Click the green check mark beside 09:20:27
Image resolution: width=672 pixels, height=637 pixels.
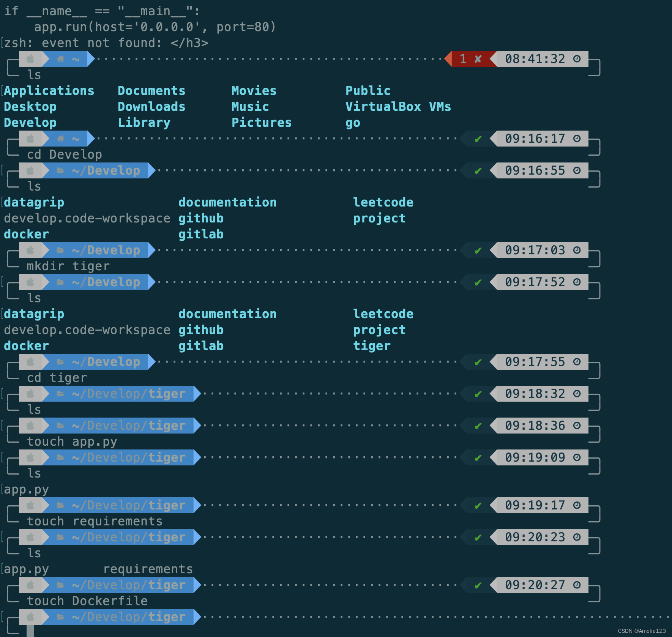click(x=478, y=585)
